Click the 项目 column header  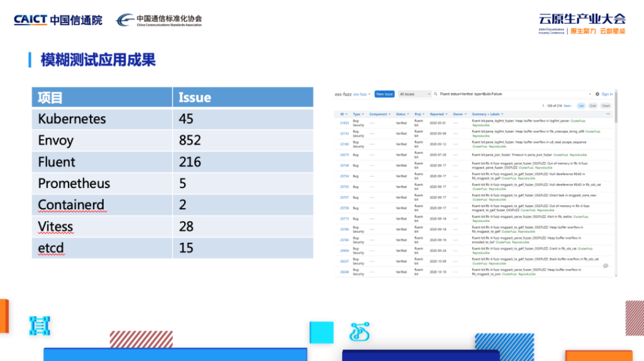tap(103, 97)
